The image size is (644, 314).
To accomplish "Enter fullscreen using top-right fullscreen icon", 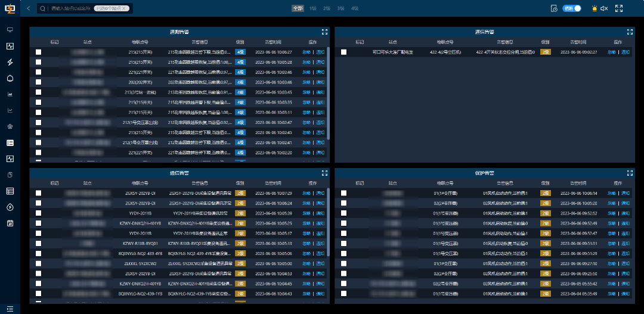I will click(618, 8).
